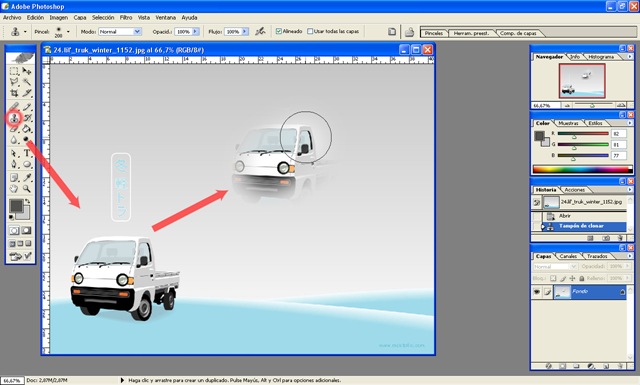Image resolution: width=640 pixels, height=385 pixels.
Task: Select the Type tool
Action: tap(27, 154)
